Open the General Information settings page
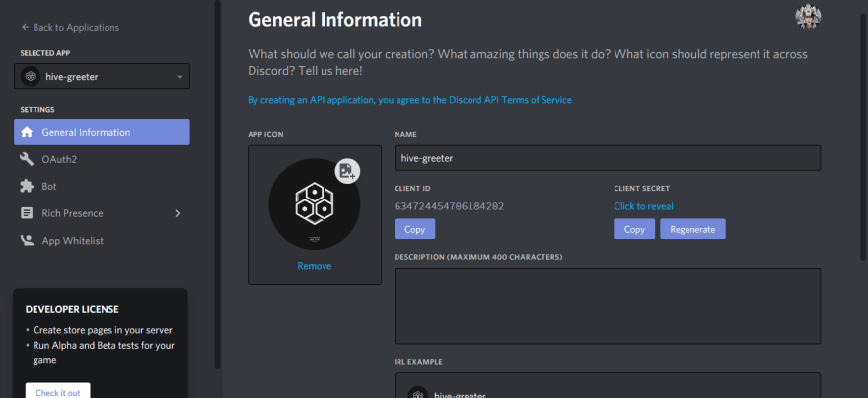 102,132
